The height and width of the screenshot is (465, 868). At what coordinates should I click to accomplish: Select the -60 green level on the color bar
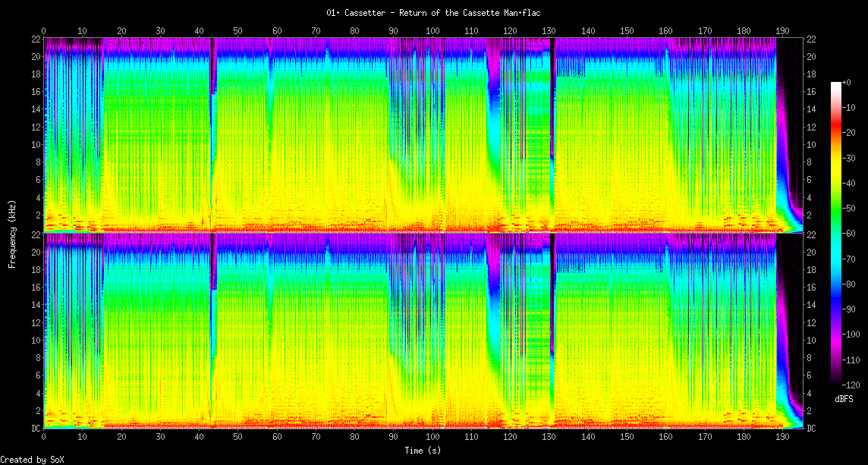pos(835,234)
